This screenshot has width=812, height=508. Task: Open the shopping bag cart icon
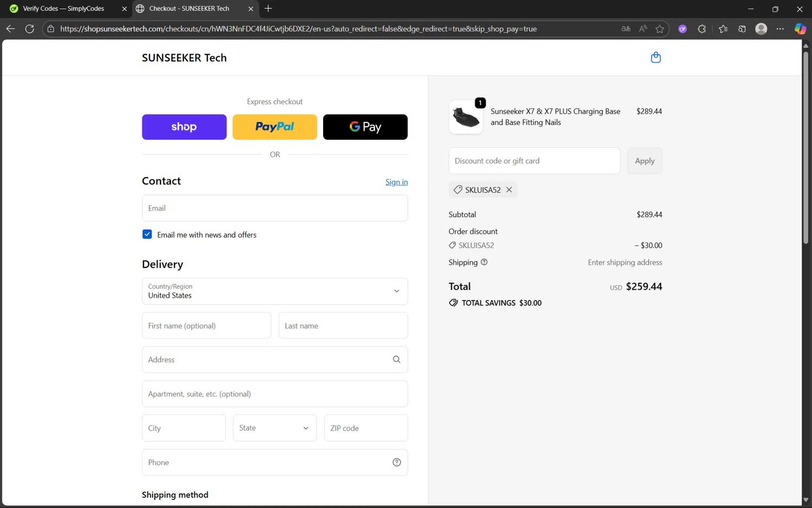tap(656, 57)
